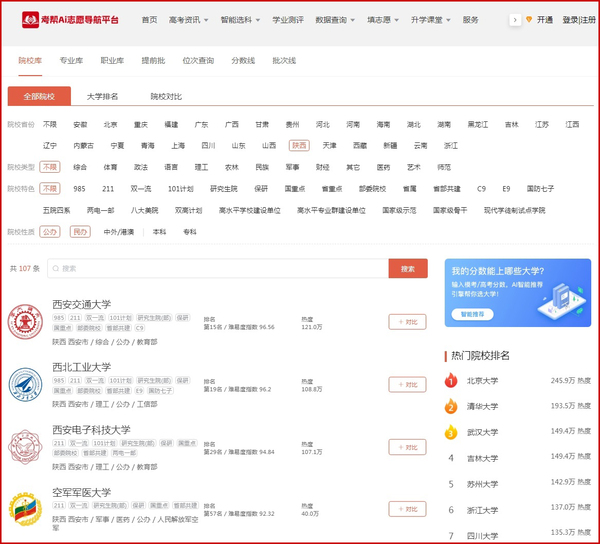Switch to the 专业库 tab
600x544 pixels.
[x=71, y=61]
